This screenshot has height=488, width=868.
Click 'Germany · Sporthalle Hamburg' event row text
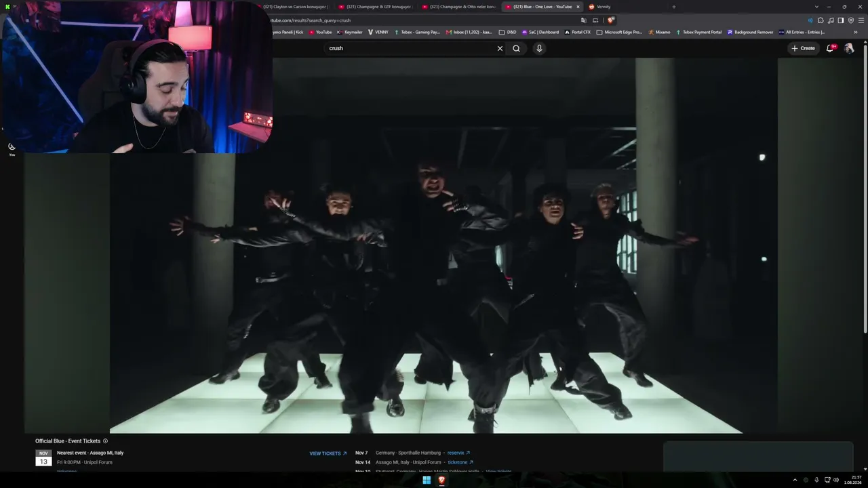408,453
